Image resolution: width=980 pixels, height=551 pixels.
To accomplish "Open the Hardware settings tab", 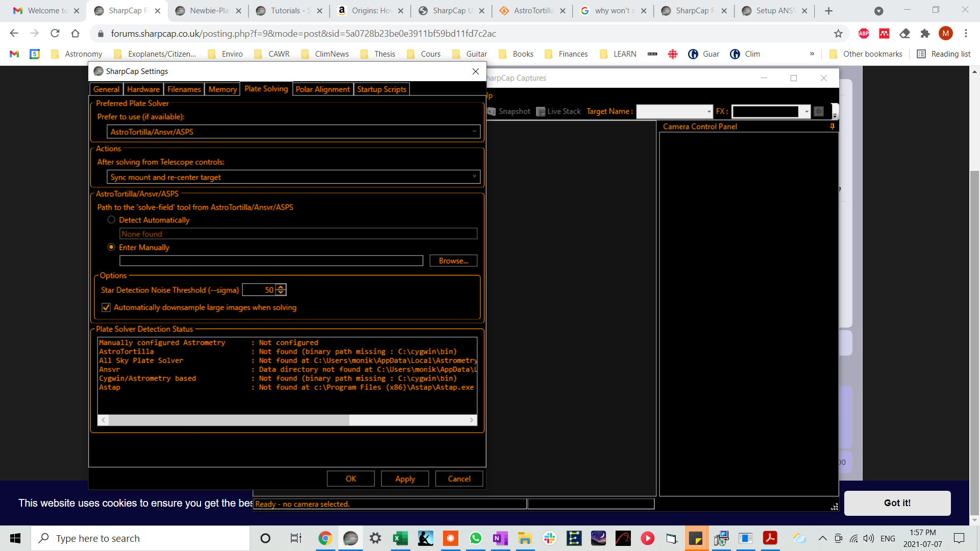I will click(x=143, y=89).
